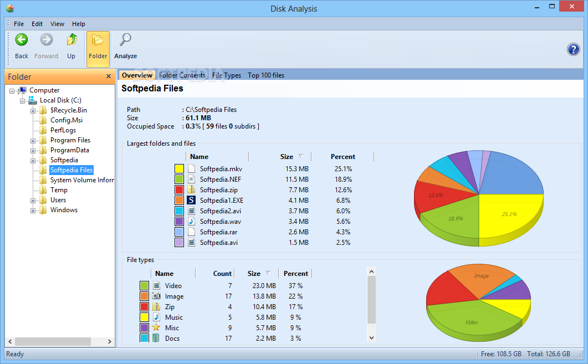
Task: Select System Volume Information folder
Action: [x=82, y=180]
